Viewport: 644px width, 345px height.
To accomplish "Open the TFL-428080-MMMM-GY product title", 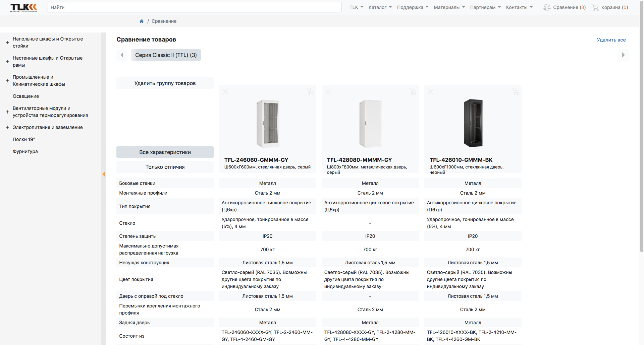I will click(x=359, y=160).
